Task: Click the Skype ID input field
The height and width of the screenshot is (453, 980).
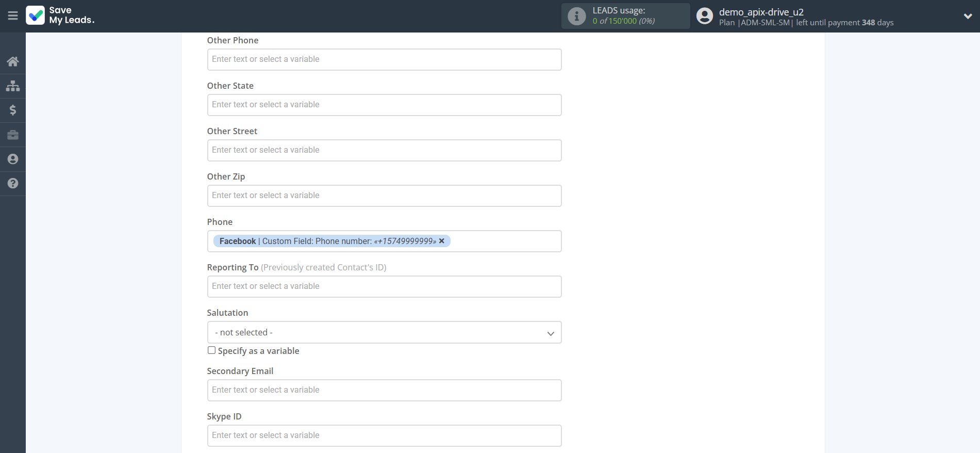Action: click(x=384, y=436)
